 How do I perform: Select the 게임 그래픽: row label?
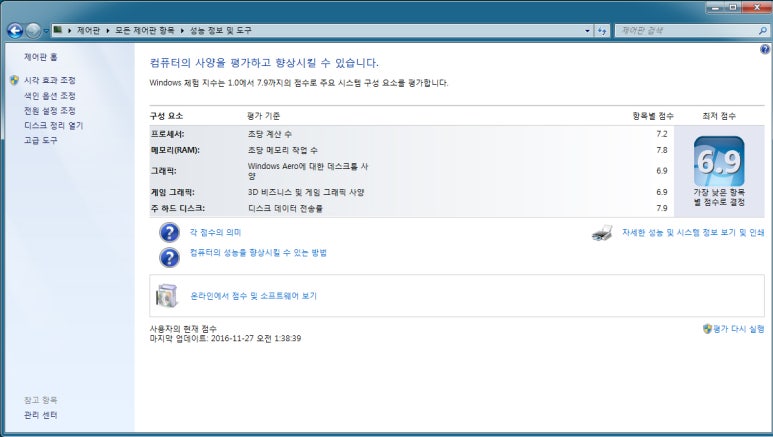point(173,192)
